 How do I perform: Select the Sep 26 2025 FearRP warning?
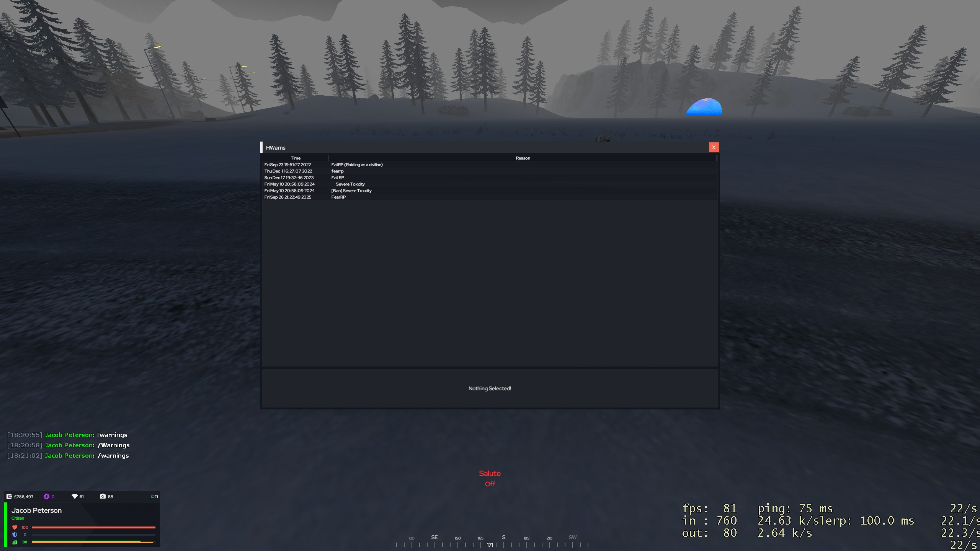pyautogui.click(x=338, y=197)
